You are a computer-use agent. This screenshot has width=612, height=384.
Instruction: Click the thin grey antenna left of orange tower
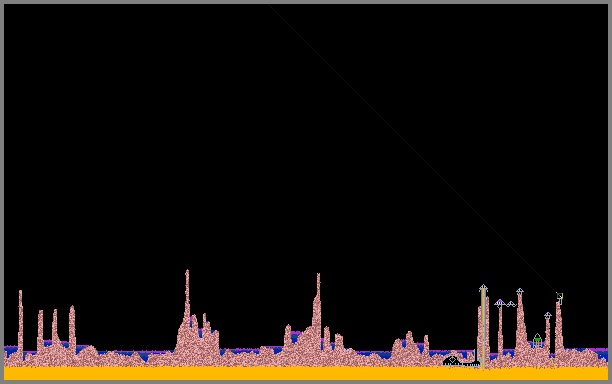[475, 356]
